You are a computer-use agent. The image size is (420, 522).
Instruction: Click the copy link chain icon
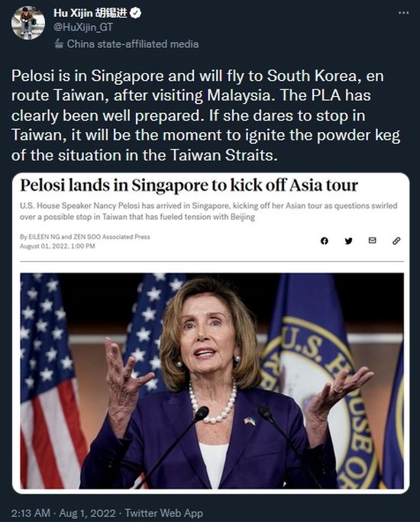(396, 240)
